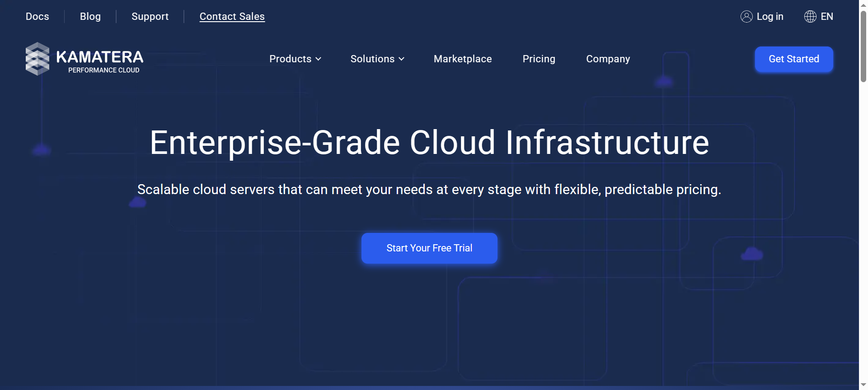
Task: Click the Kamatera cube logo icon
Action: coord(37,59)
